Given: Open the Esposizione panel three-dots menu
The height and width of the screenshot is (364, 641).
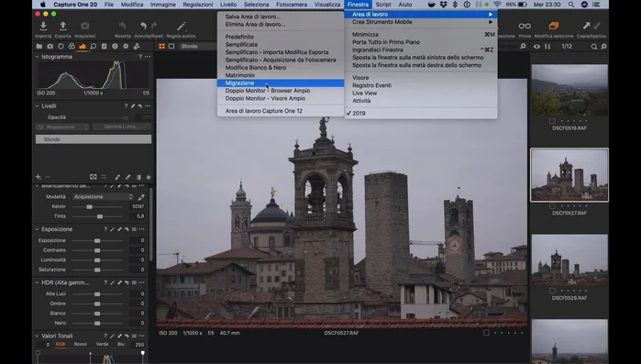Looking at the screenshot, I should coord(141,229).
